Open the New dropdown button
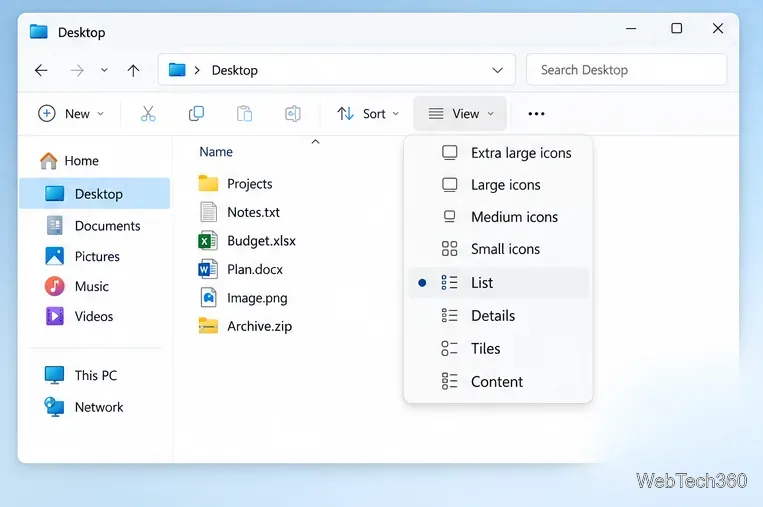Image resolution: width=763 pixels, height=507 pixels. point(71,114)
